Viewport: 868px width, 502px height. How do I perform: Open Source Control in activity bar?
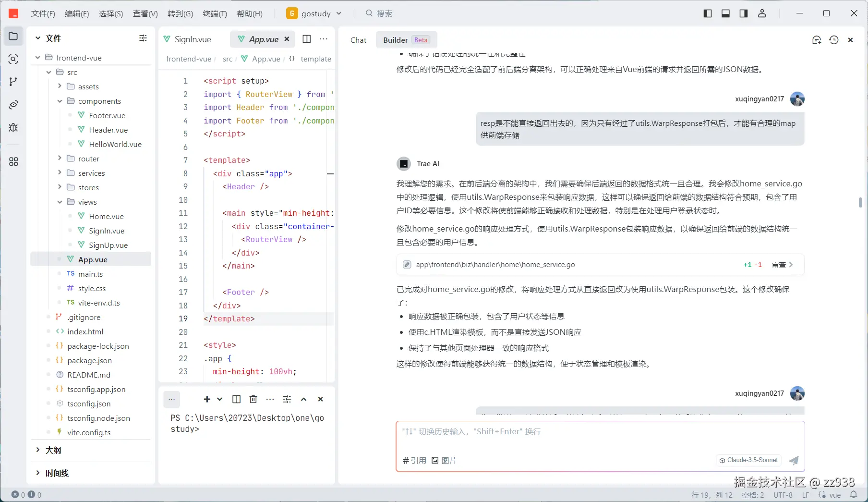click(x=13, y=82)
